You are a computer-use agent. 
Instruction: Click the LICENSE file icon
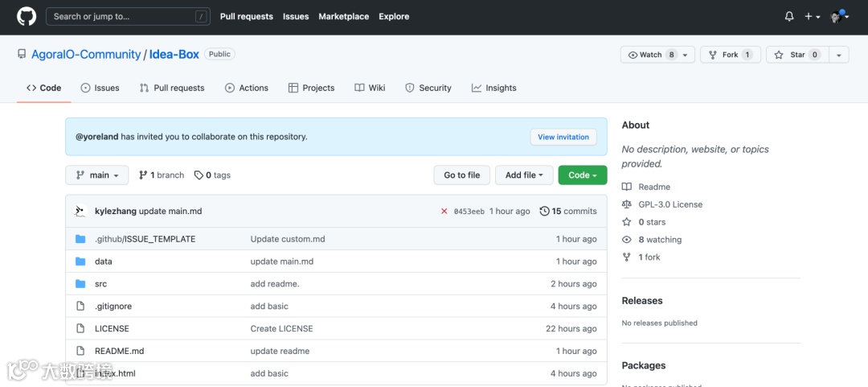click(80, 328)
